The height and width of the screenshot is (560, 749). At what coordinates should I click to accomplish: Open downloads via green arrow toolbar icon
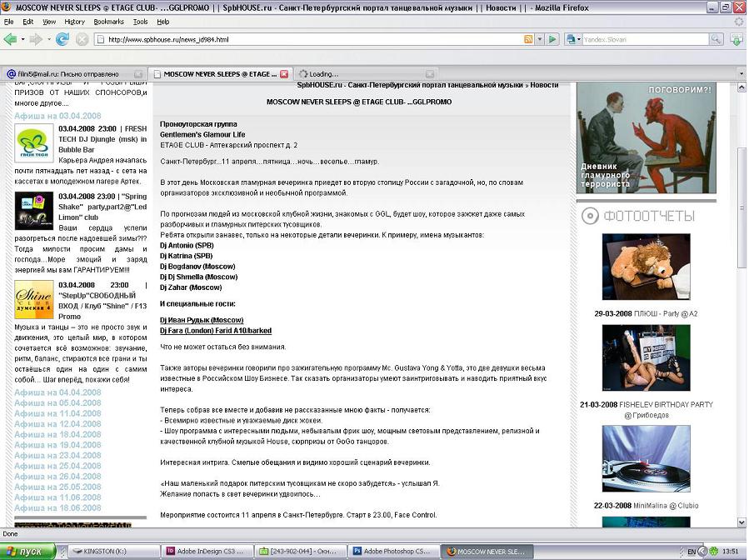click(737, 39)
